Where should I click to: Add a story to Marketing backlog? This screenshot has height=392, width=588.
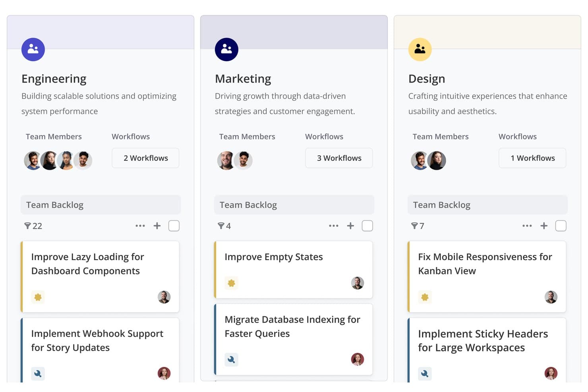click(x=350, y=226)
